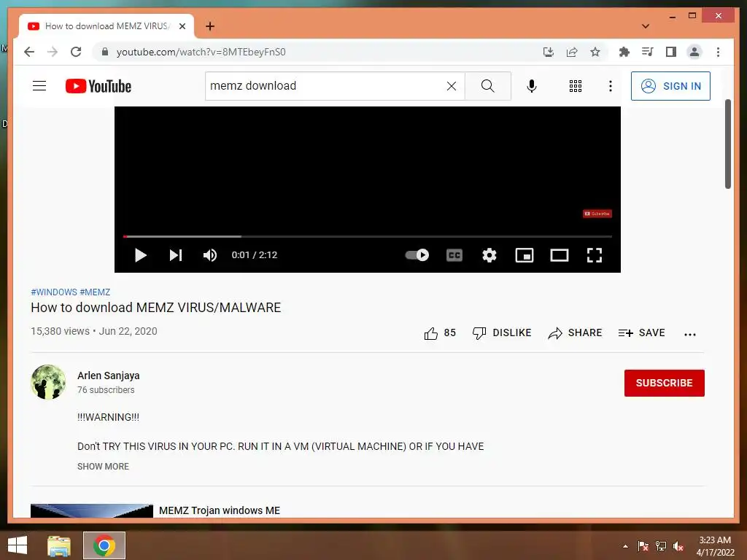The image size is (747, 560).
Task: Show hidden system tray icons
Action: (625, 546)
